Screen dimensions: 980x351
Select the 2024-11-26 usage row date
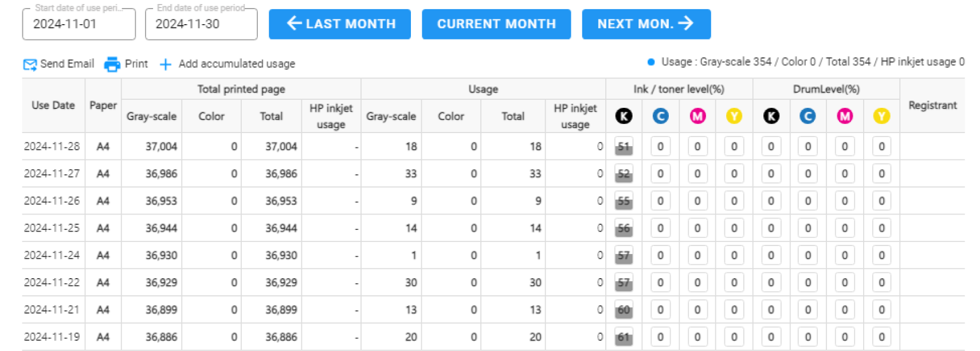pyautogui.click(x=52, y=201)
